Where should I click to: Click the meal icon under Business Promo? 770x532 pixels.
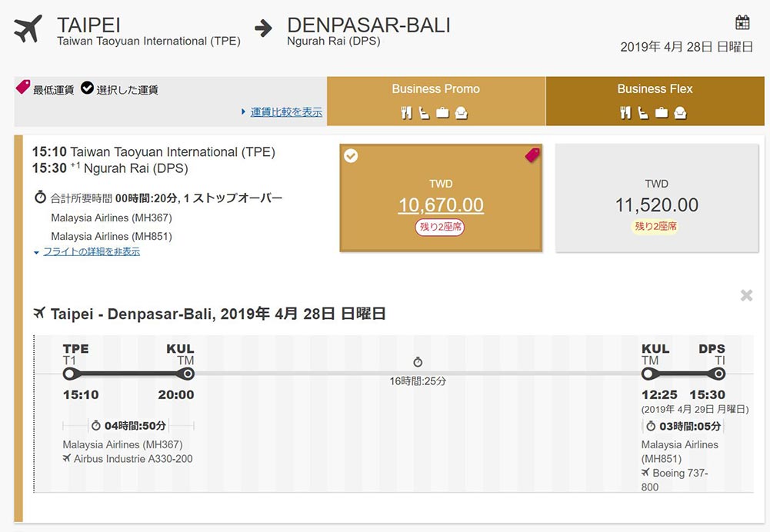(x=406, y=113)
